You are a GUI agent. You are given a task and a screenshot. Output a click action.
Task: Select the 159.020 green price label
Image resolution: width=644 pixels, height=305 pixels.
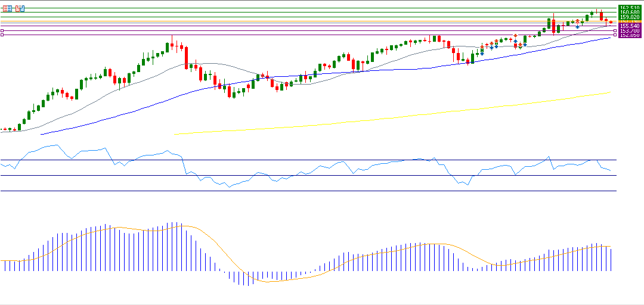(630, 17)
